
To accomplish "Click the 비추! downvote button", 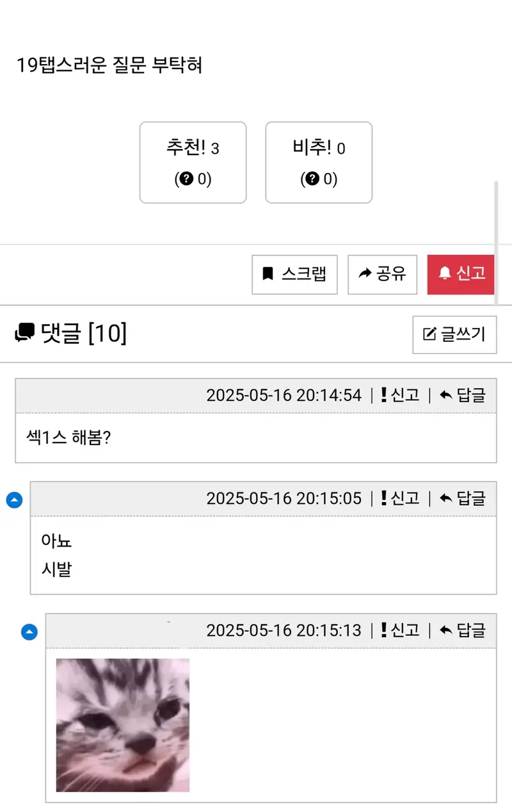I will click(319, 163).
